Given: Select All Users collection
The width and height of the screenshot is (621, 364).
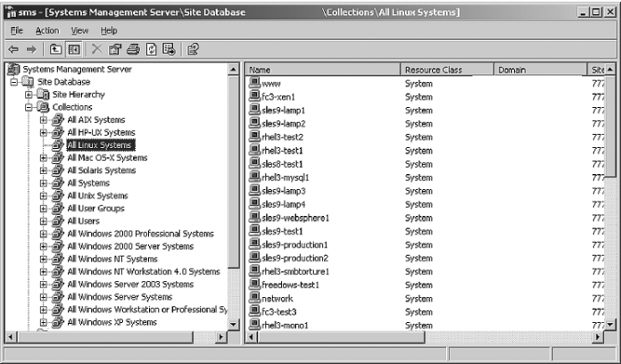Looking at the screenshot, I should (83, 221).
